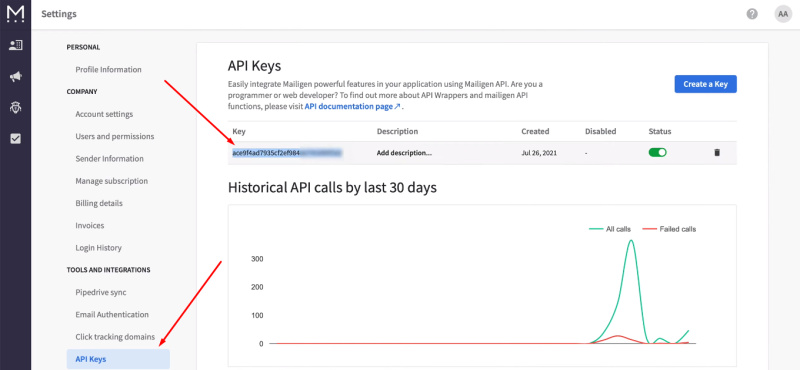Click the PERSONAL section label
Image resolution: width=800 pixels, height=370 pixels.
click(x=83, y=47)
